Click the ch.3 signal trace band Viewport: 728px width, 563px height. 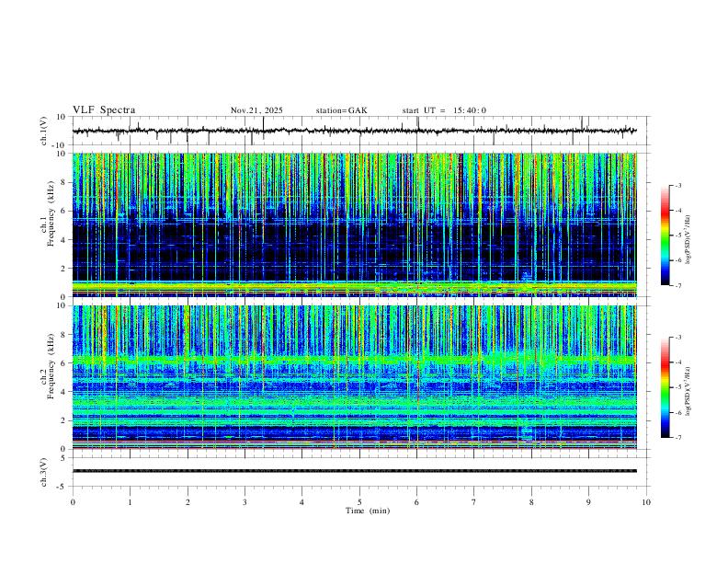354,471
